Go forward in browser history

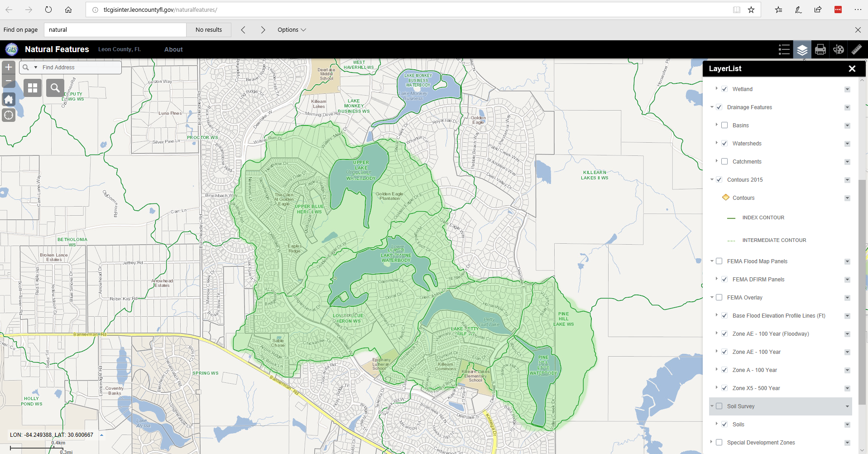(29, 10)
